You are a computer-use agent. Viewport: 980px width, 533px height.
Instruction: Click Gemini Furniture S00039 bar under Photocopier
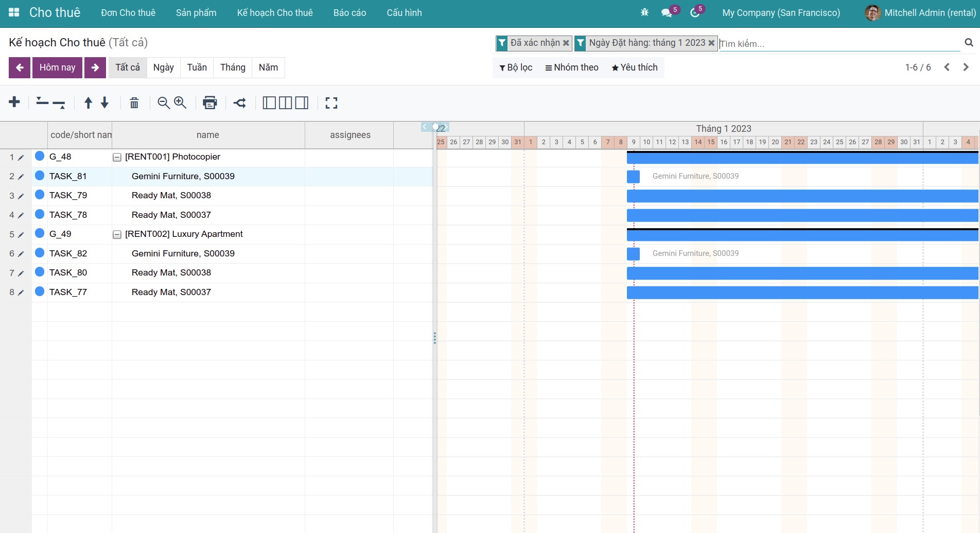click(x=633, y=177)
